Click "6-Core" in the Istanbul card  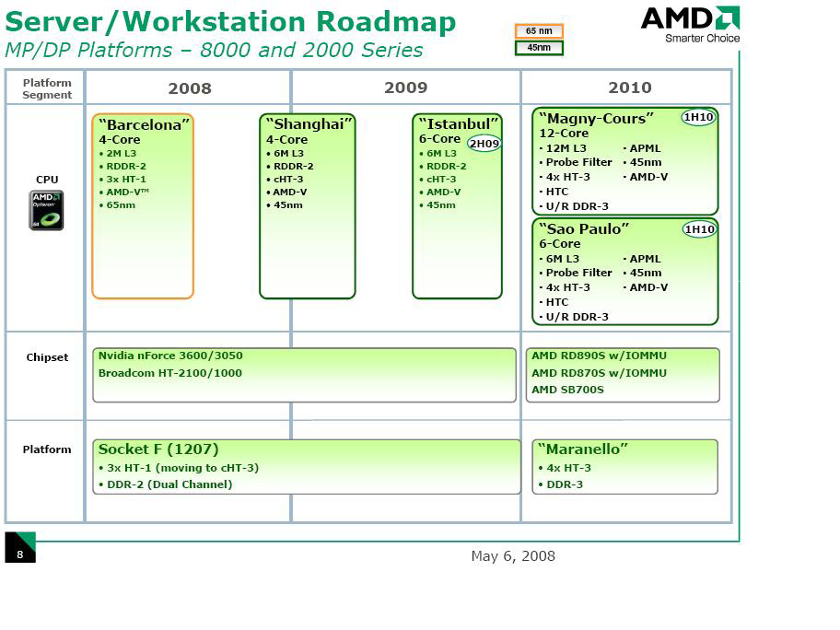point(440,139)
